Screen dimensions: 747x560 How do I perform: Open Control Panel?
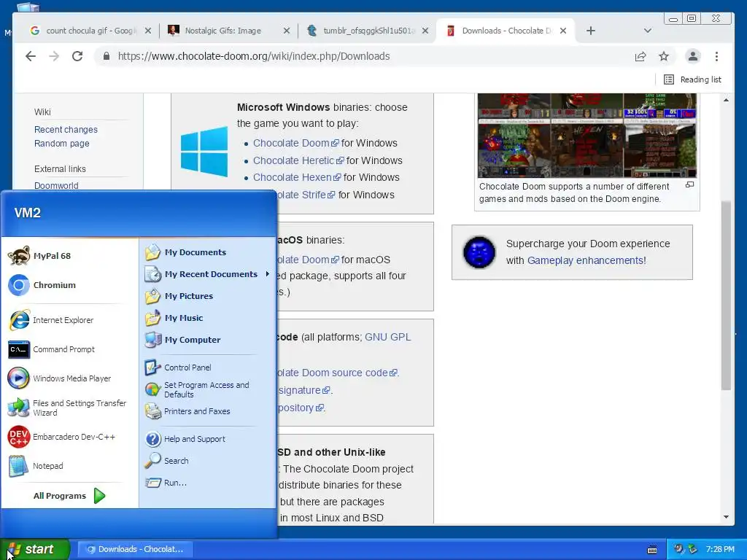207,367
